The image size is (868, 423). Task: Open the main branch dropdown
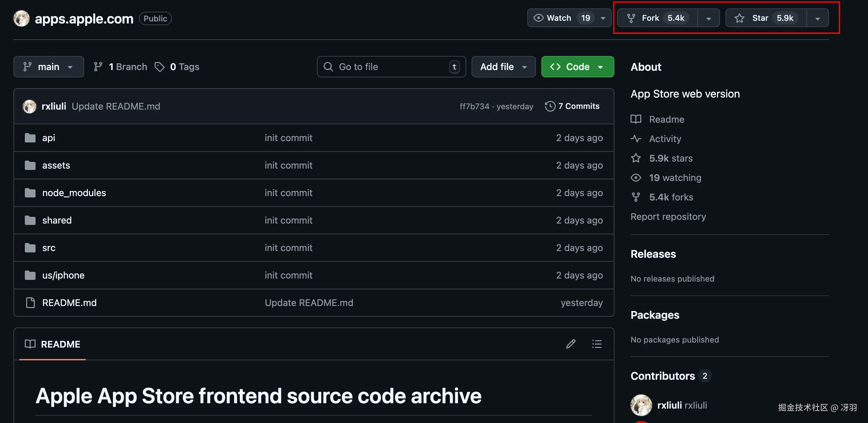tap(49, 67)
